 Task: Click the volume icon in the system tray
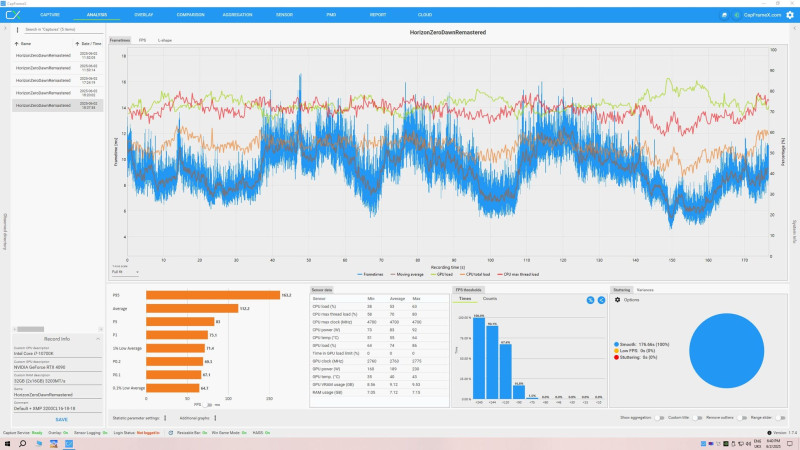pyautogui.click(x=748, y=444)
